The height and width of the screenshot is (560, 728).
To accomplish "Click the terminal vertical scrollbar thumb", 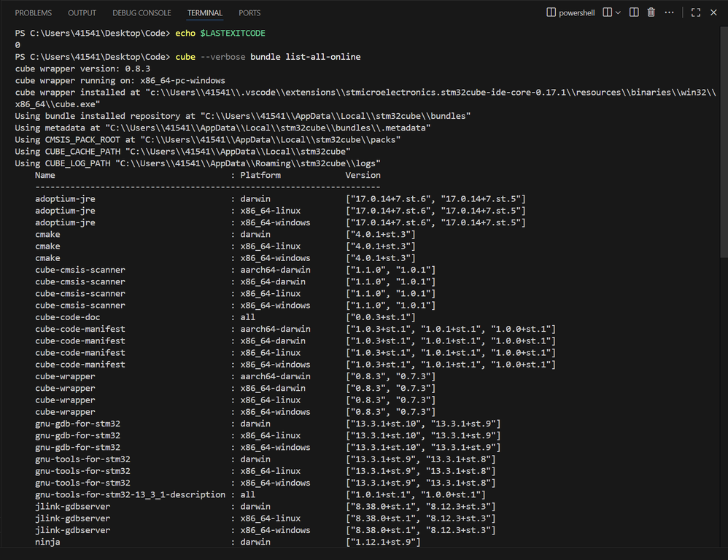I will 724,141.
